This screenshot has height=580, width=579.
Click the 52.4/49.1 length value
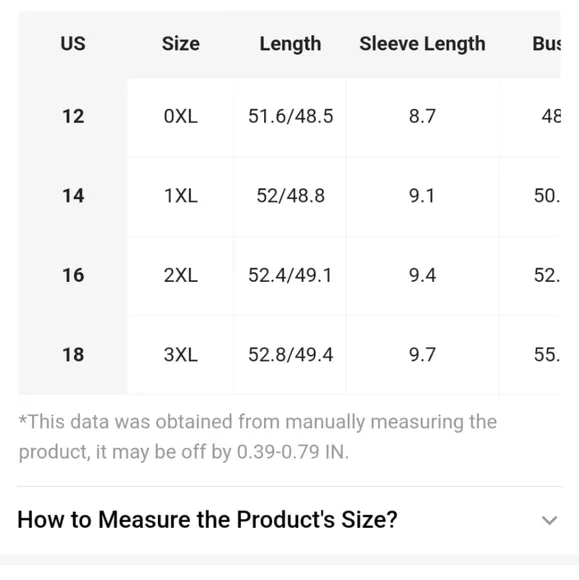[290, 275]
